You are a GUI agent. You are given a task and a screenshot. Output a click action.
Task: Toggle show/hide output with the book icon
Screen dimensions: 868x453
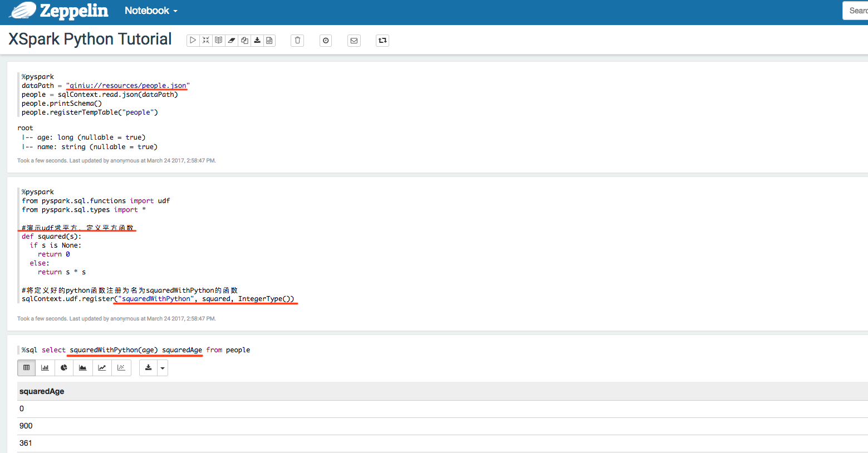pos(219,40)
